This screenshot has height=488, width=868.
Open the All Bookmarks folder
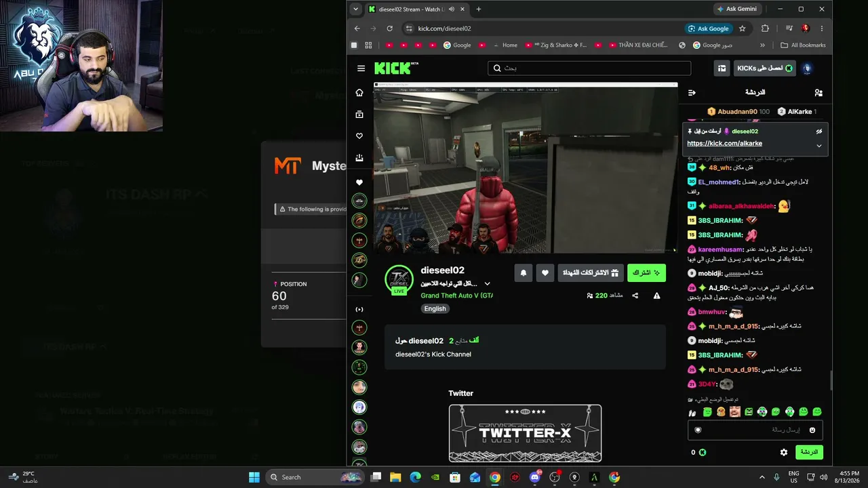point(804,45)
